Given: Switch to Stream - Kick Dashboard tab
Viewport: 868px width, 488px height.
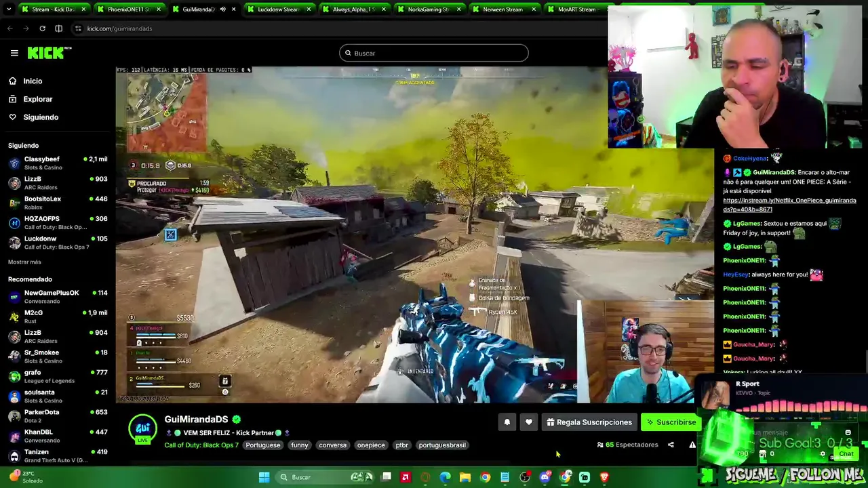Looking at the screenshot, I should [x=54, y=9].
